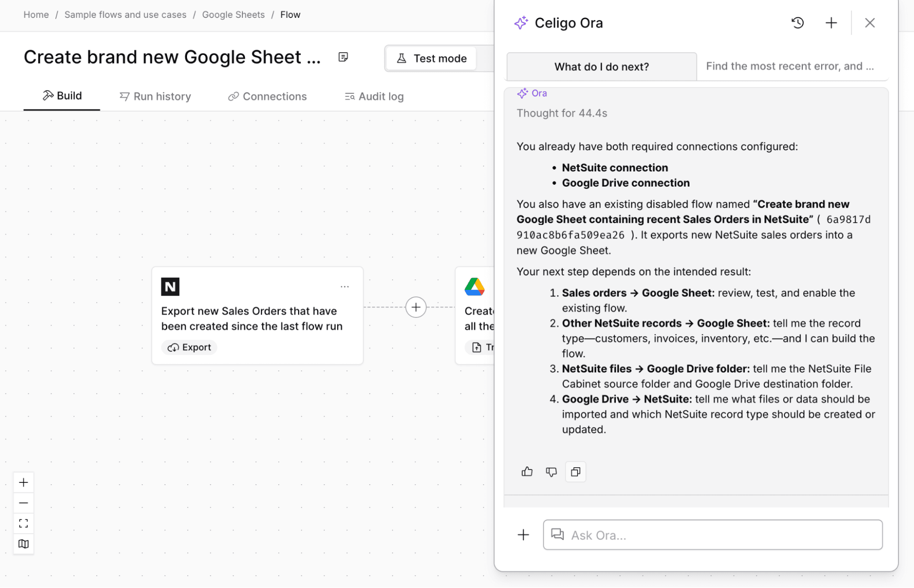The width and height of the screenshot is (914, 588).
Task: Click the Test mode button
Action: (431, 59)
